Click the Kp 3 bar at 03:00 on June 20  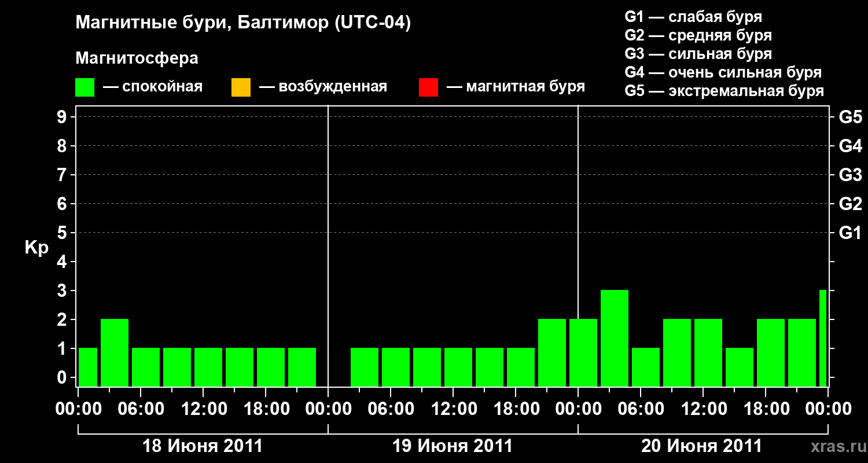pyautogui.click(x=615, y=339)
